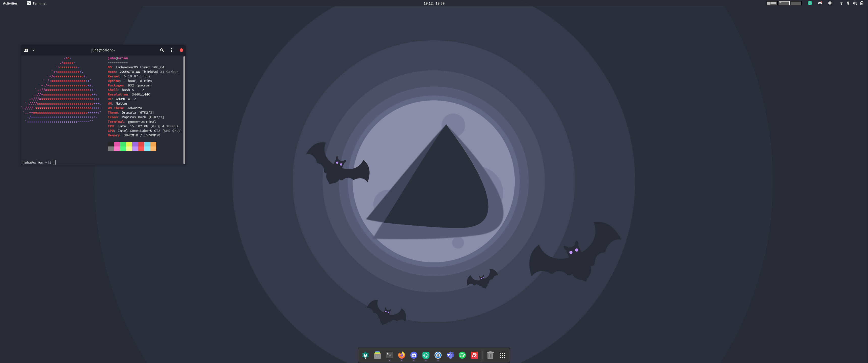868x363 pixels.
Task: Click the red color block in neofetch palette
Action: [141, 146]
